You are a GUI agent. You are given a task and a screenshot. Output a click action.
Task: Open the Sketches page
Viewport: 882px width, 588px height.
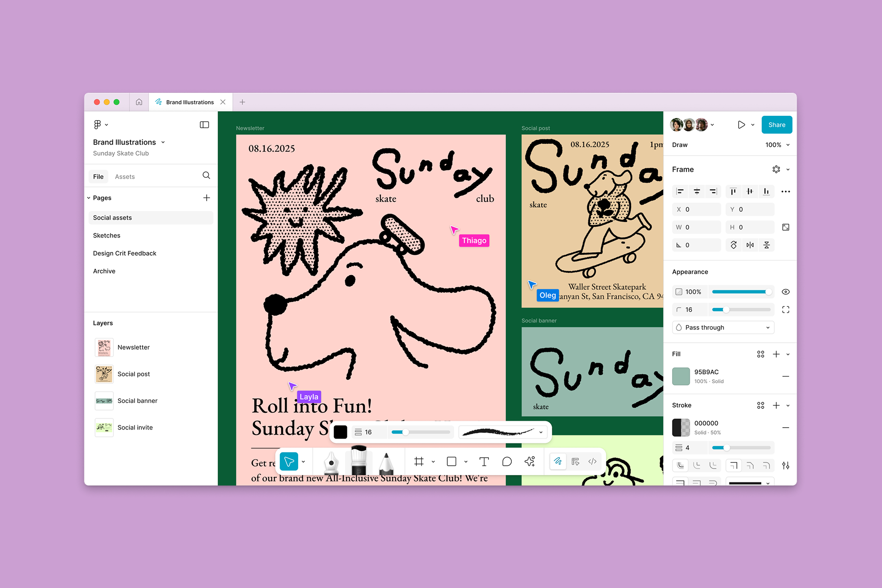[x=107, y=236]
